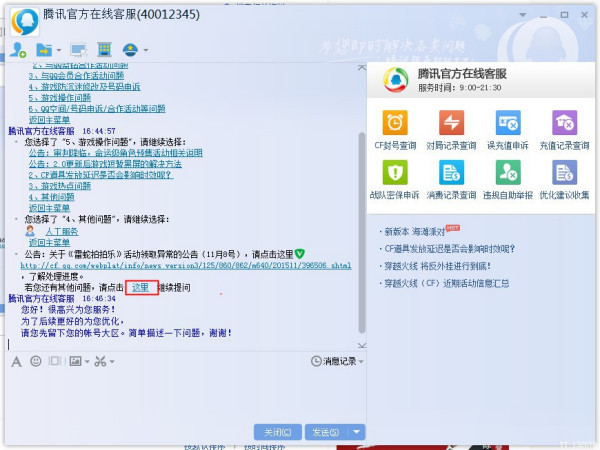Open the emoji smiley picker
This screenshot has width=600, height=450.
[x=36, y=361]
